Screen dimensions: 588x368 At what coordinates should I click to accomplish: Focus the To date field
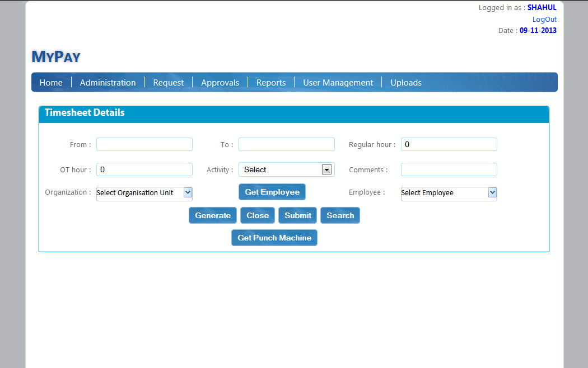coord(287,144)
